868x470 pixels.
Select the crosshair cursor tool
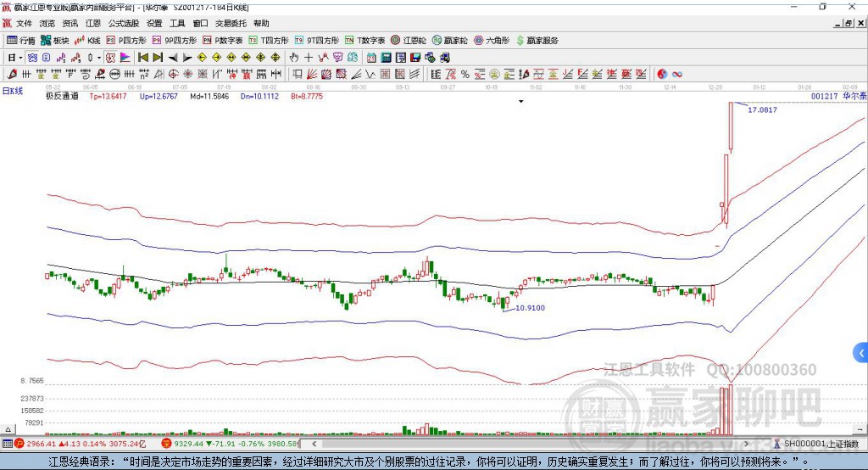309,58
